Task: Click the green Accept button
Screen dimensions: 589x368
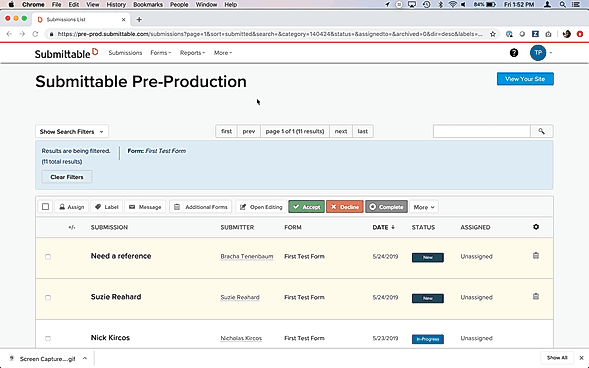Action: tap(307, 207)
